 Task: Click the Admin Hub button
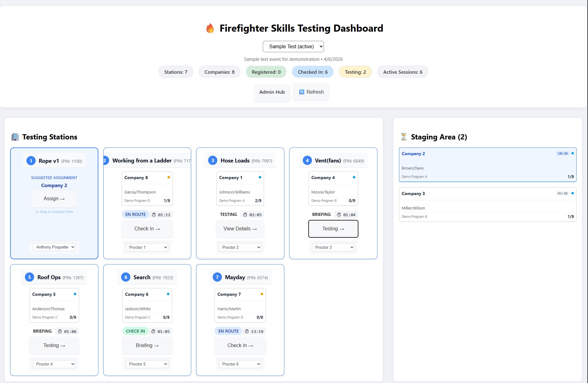[271, 92]
